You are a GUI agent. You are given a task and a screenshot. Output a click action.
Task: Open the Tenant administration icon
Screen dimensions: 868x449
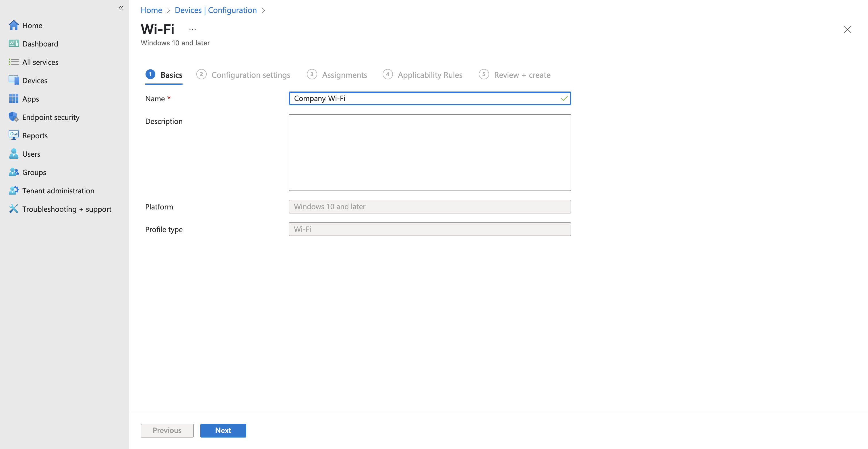coord(13,190)
